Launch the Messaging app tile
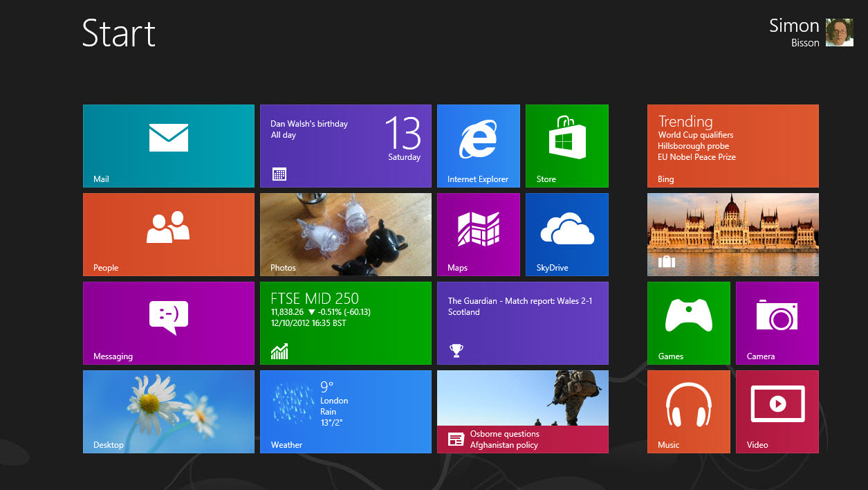 coord(169,323)
